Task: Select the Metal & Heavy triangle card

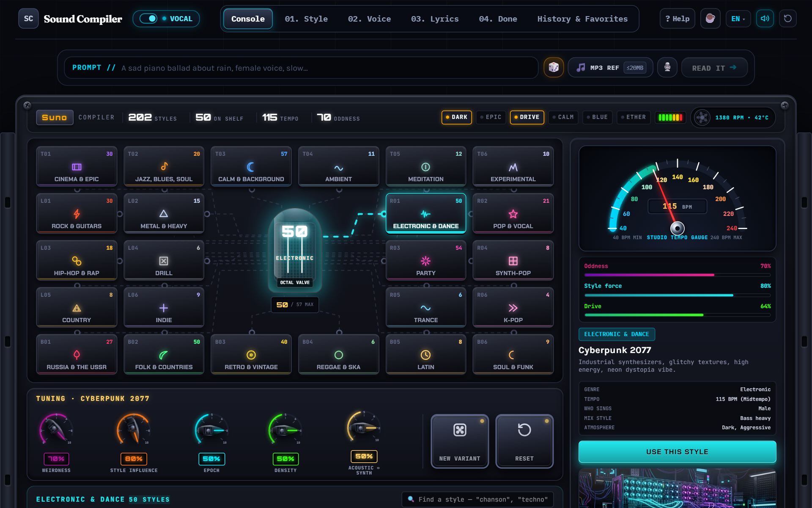Action: point(164,213)
